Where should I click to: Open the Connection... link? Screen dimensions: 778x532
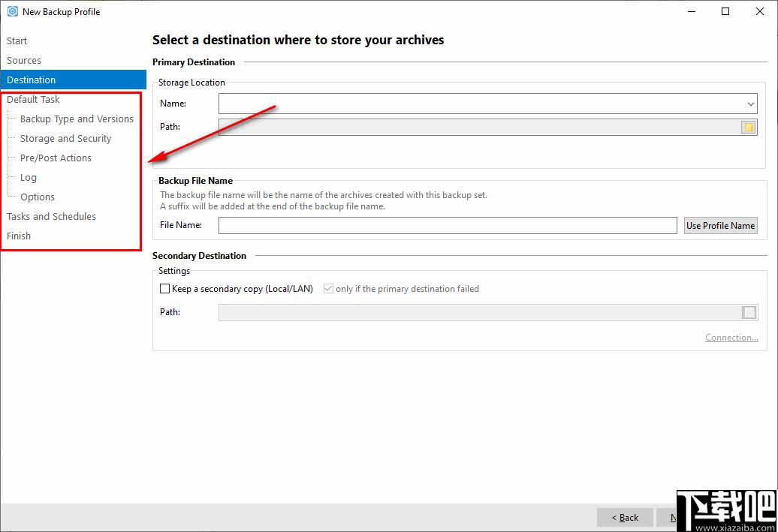click(731, 338)
